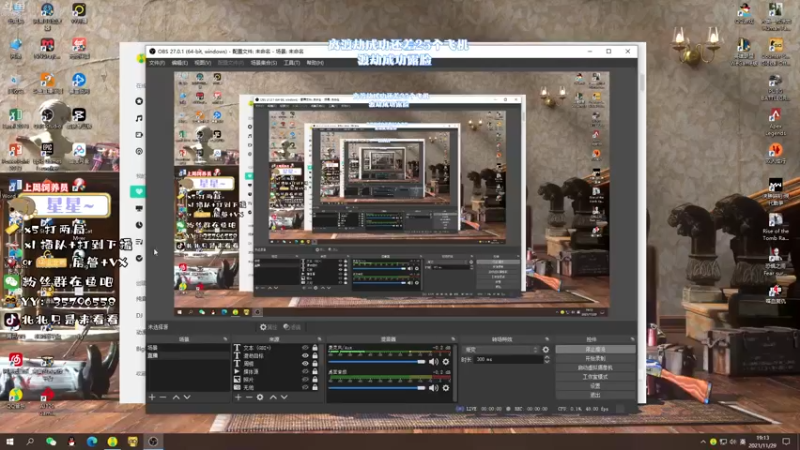Click the 麦克风/Aux volume slider

pyautogui.click(x=377, y=362)
